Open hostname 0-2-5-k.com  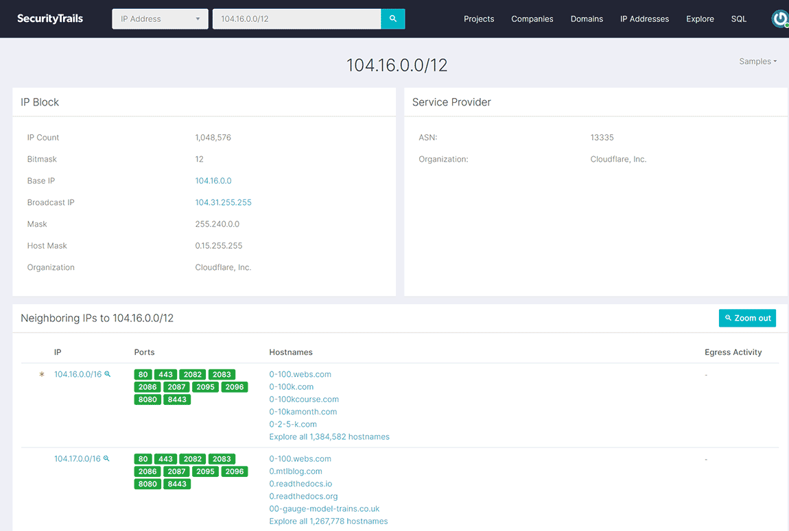point(293,424)
